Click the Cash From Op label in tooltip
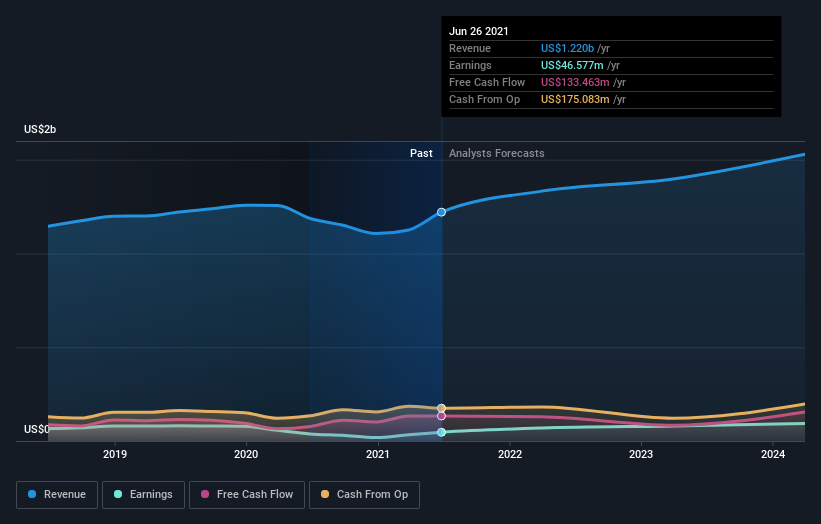The width and height of the screenshot is (821, 524). (484, 99)
